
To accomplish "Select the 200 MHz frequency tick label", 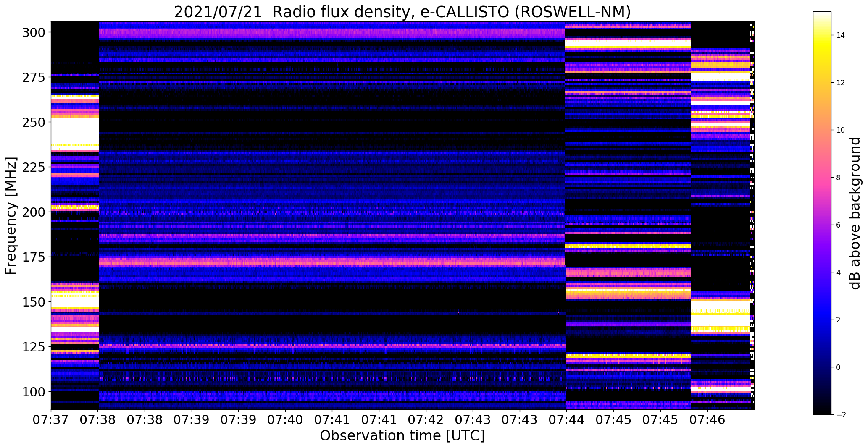I will pos(34,212).
